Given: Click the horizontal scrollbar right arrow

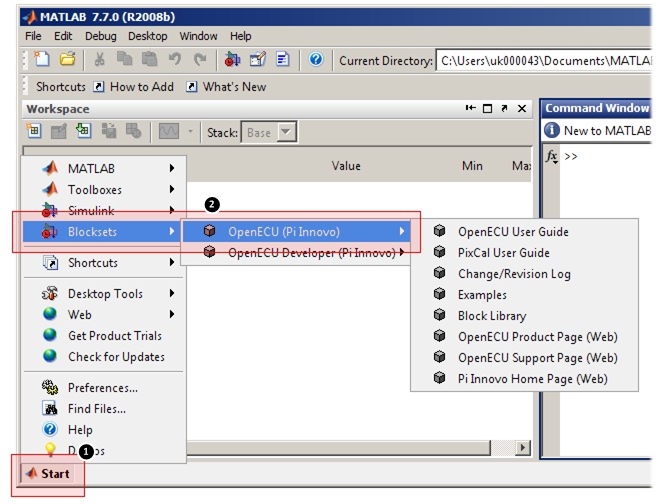Looking at the screenshot, I should tap(522, 447).
